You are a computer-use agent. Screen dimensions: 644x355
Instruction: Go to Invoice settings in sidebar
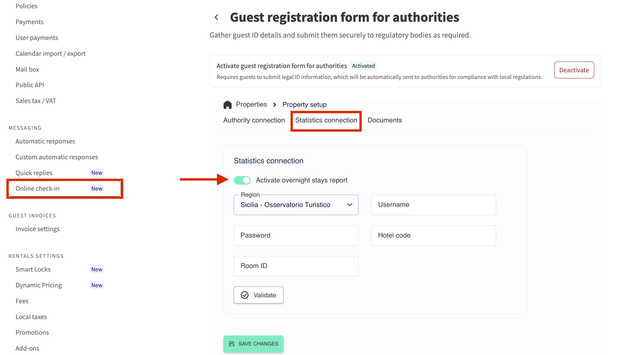pyautogui.click(x=38, y=229)
